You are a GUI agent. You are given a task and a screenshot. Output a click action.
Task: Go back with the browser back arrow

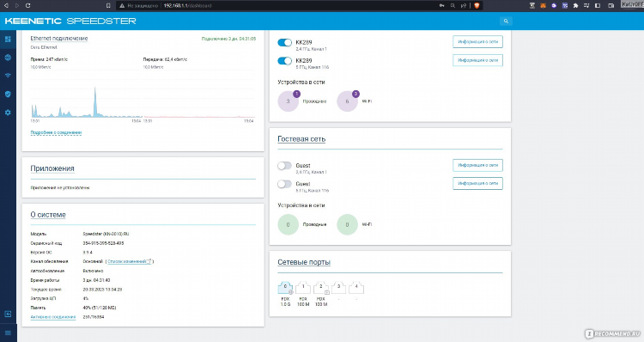click(x=6, y=6)
